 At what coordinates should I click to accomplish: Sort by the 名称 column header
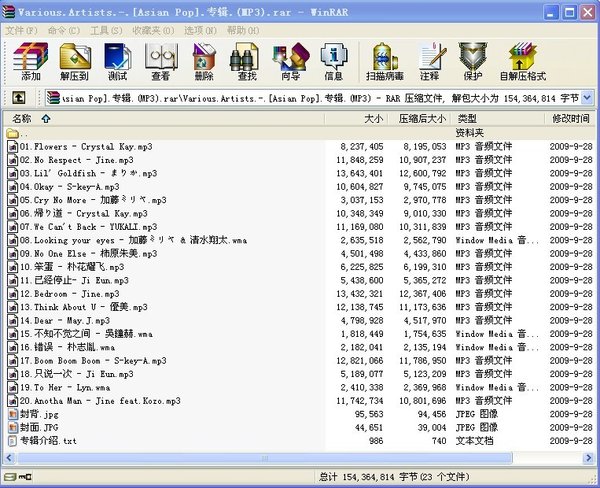click(164, 119)
